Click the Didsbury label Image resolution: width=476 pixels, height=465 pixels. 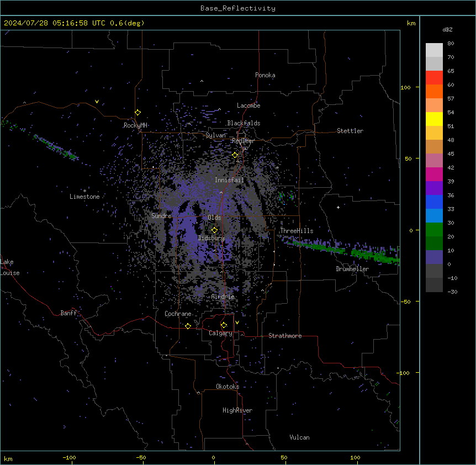211,238
